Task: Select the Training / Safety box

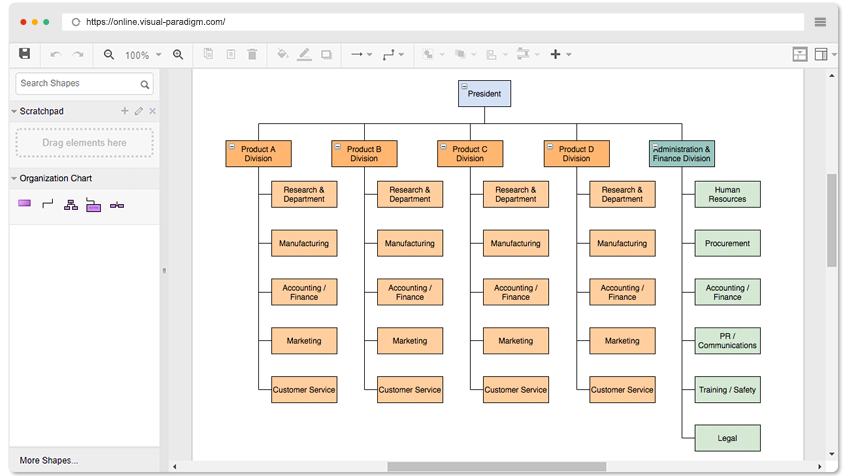Action: tap(727, 389)
